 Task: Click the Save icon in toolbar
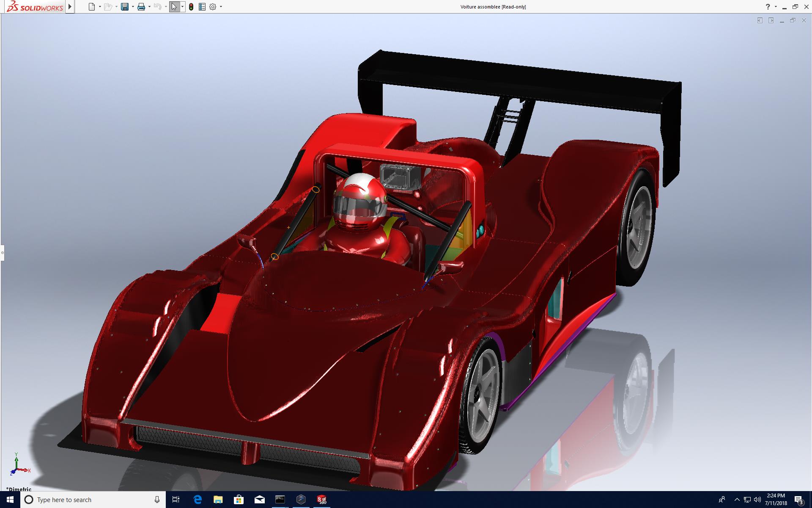(125, 7)
